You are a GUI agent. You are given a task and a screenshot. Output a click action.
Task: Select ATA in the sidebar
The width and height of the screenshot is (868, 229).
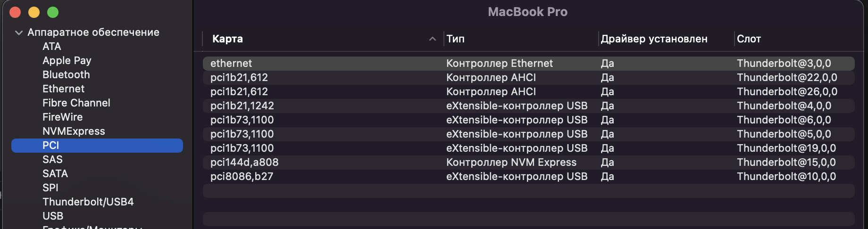point(52,47)
